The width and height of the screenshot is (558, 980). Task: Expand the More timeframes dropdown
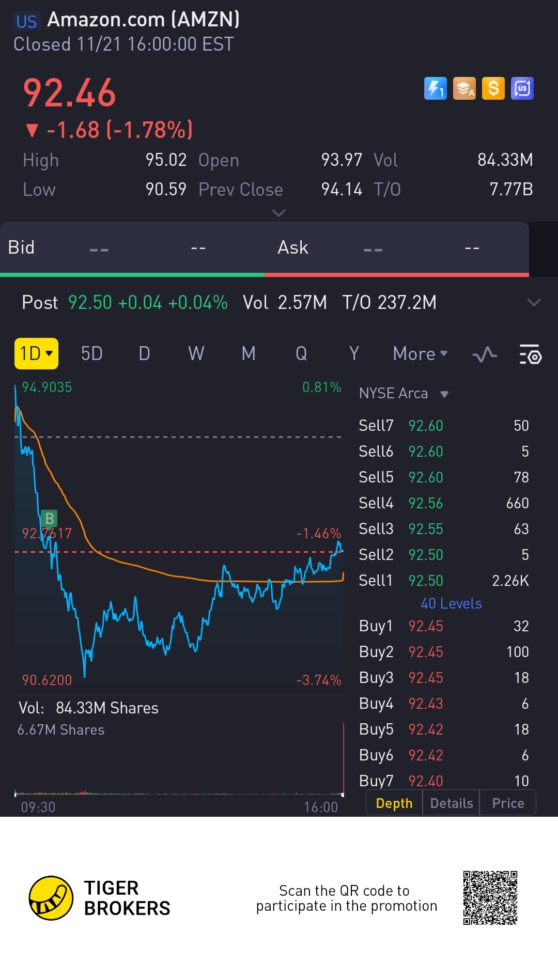click(420, 354)
